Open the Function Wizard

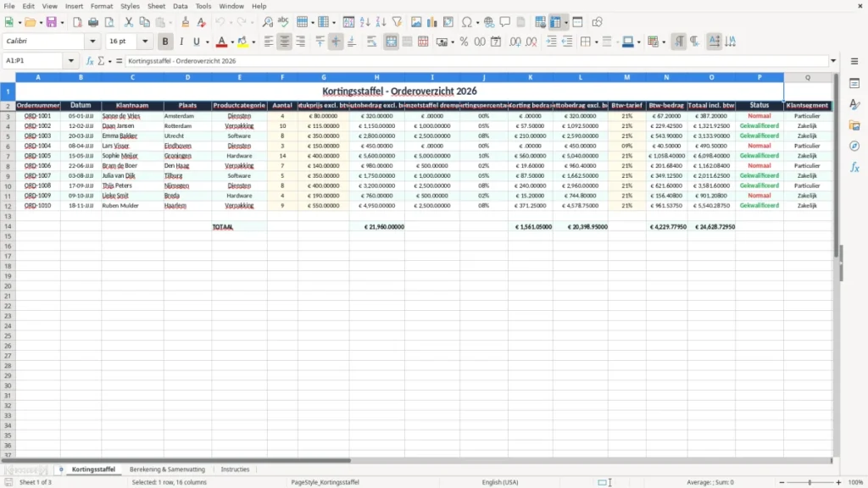coord(90,61)
